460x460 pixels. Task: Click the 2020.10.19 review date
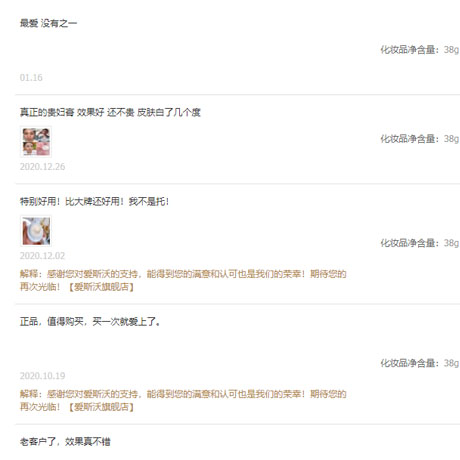(42, 376)
